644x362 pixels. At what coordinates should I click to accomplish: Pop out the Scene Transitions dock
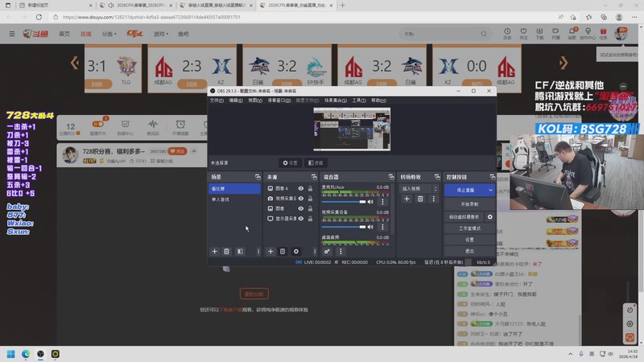tap(437, 177)
